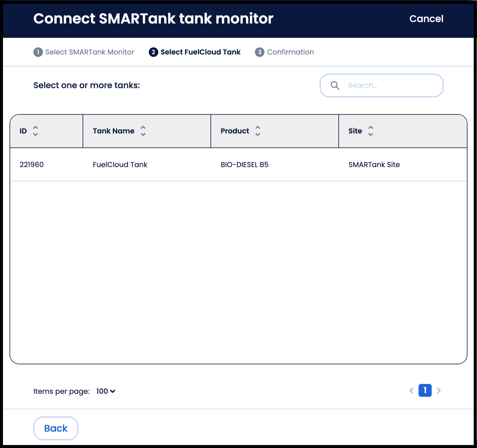Select the Select SMARTank Monitor step
Viewport: 477px width, 448px height.
click(x=84, y=52)
